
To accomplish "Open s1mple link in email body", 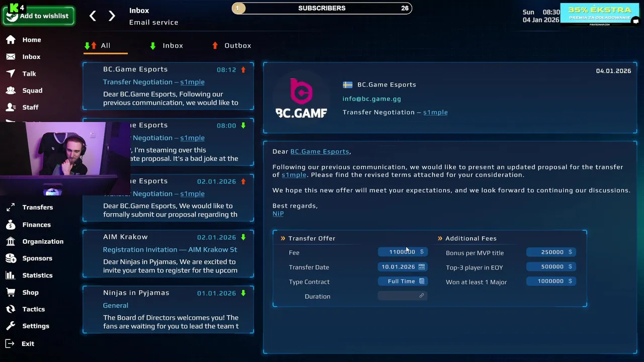I will click(x=294, y=174).
